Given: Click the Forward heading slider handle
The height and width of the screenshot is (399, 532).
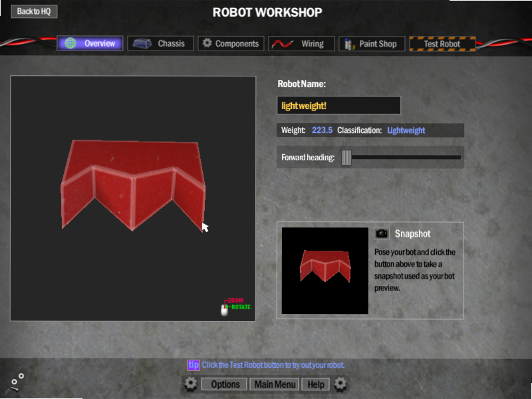Looking at the screenshot, I should [346, 158].
